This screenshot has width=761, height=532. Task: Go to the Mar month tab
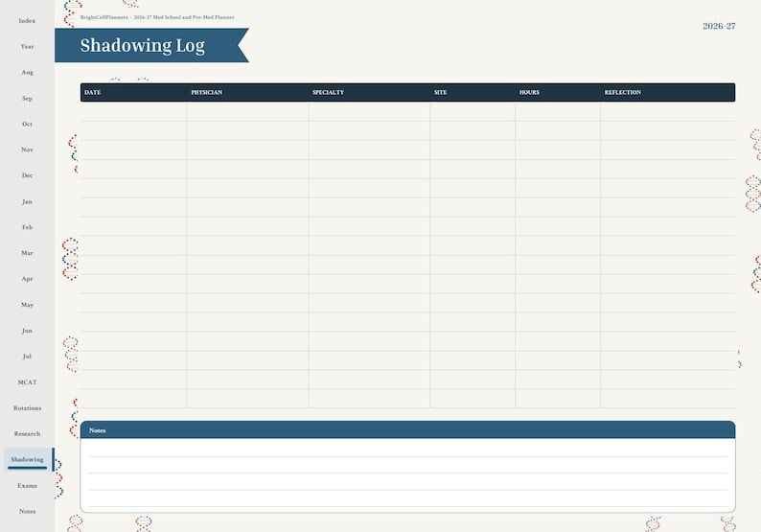pyautogui.click(x=27, y=253)
